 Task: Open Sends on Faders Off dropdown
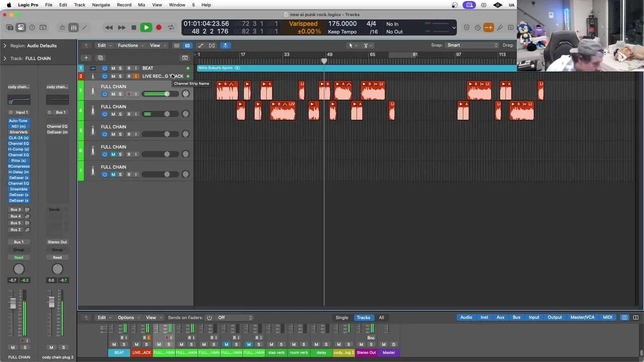[x=234, y=318]
